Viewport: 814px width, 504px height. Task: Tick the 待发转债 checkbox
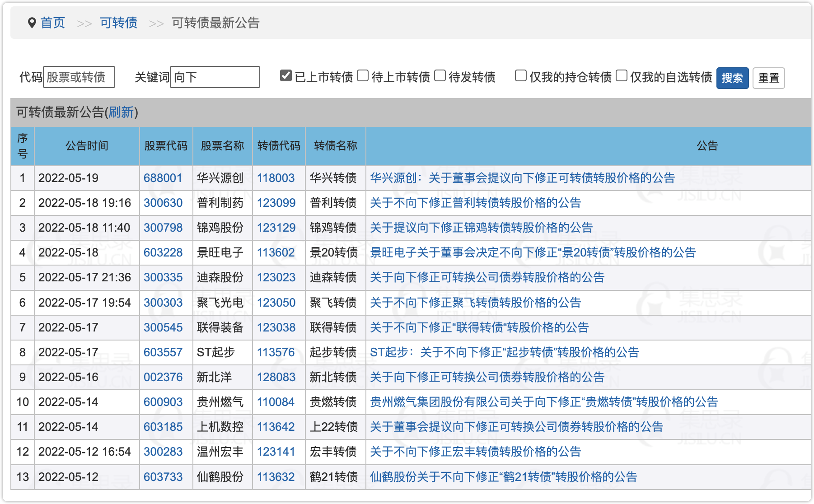point(440,76)
